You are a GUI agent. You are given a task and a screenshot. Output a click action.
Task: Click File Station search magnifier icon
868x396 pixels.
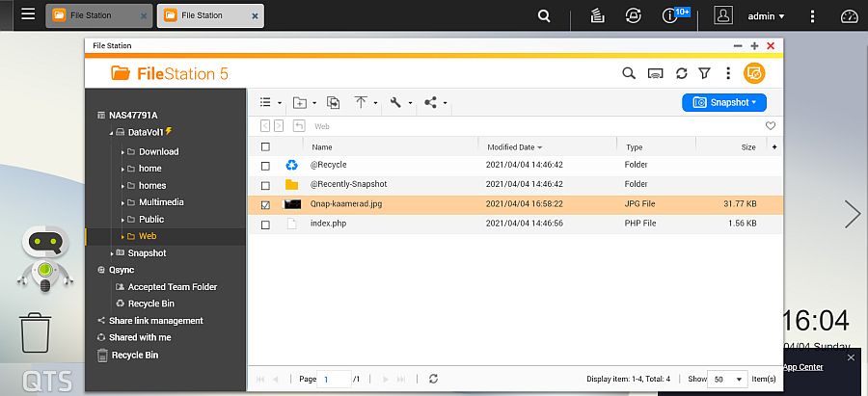pos(628,73)
